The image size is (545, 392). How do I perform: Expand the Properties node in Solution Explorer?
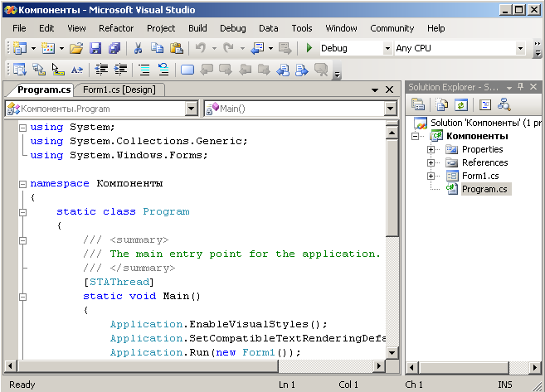tap(431, 150)
